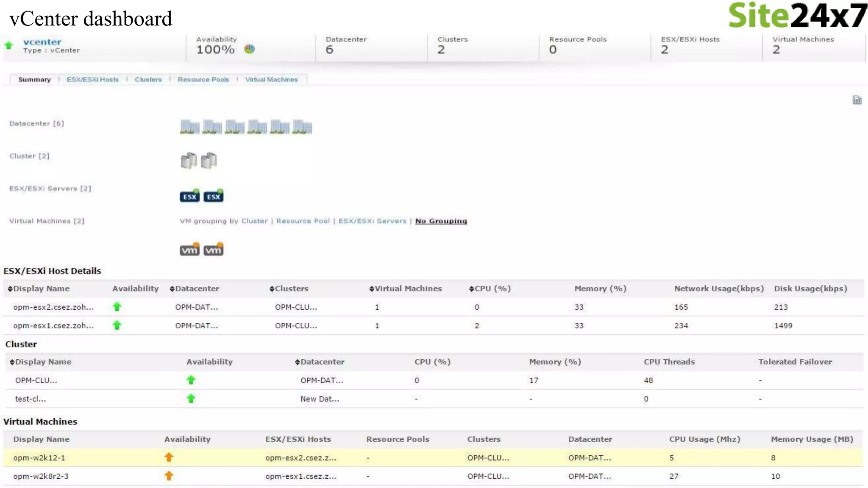
Task: Click availability arrow for opm-esx2 host
Action: point(117,307)
